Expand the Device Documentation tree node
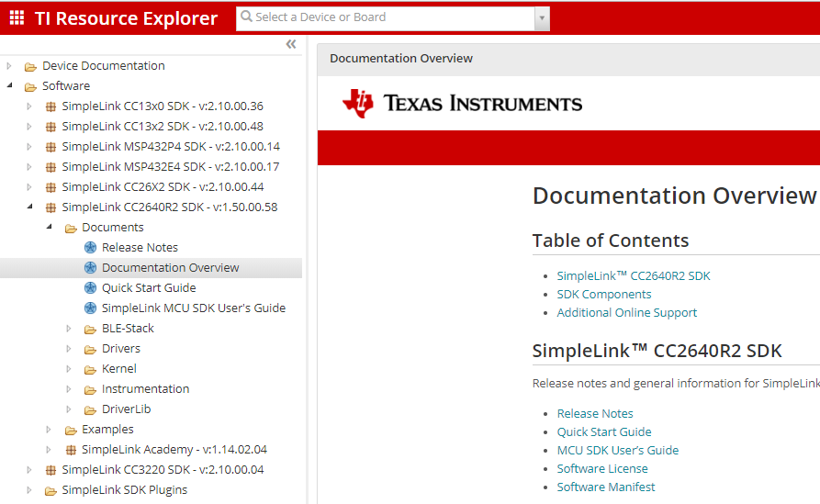Screen dimensions: 820x504 pos(9,66)
